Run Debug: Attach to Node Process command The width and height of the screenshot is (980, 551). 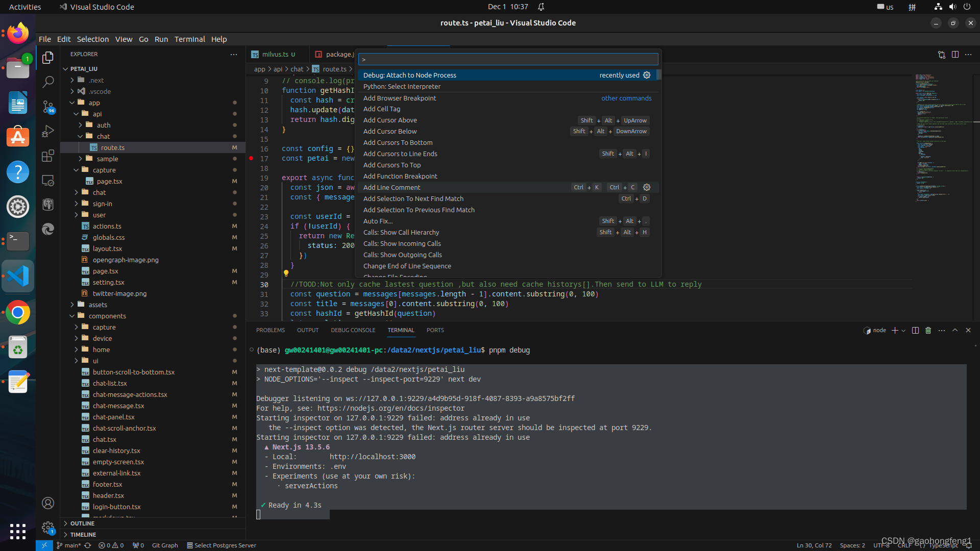(410, 75)
